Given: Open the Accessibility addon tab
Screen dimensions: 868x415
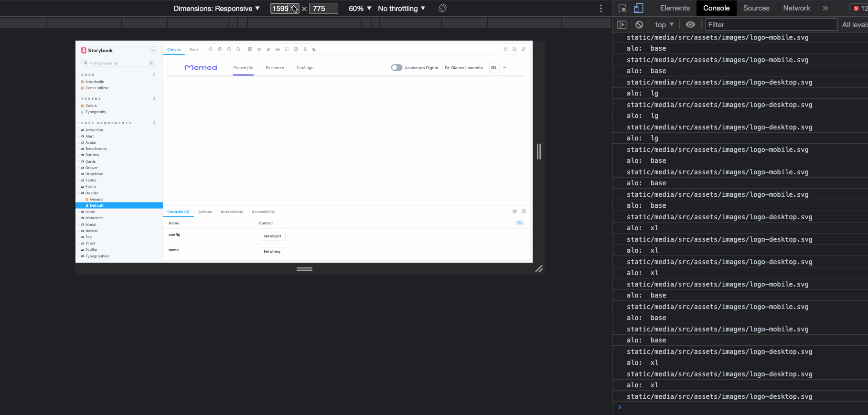Looking at the screenshot, I should 263,212.
